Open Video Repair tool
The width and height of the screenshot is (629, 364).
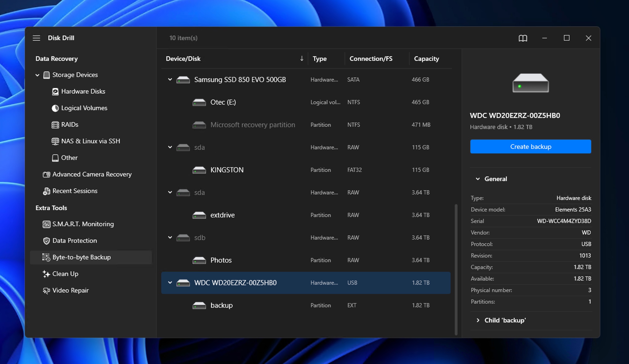(71, 291)
